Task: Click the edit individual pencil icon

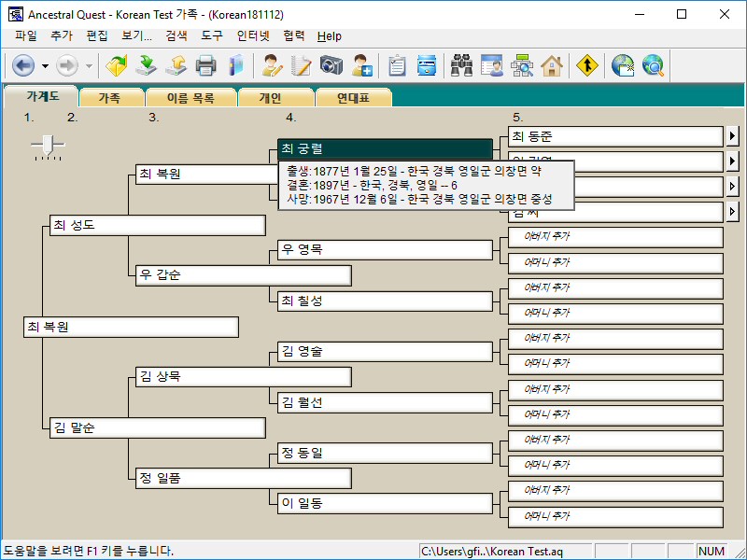Action: (272, 65)
